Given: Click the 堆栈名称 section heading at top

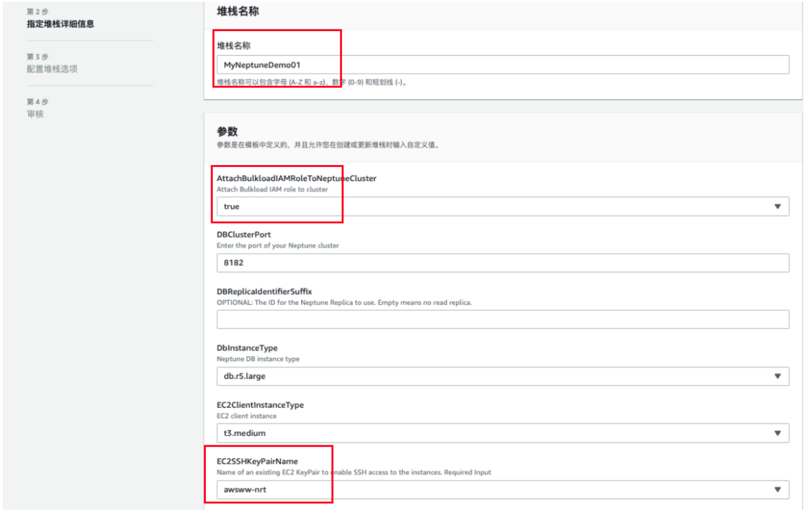Looking at the screenshot, I should (x=238, y=11).
